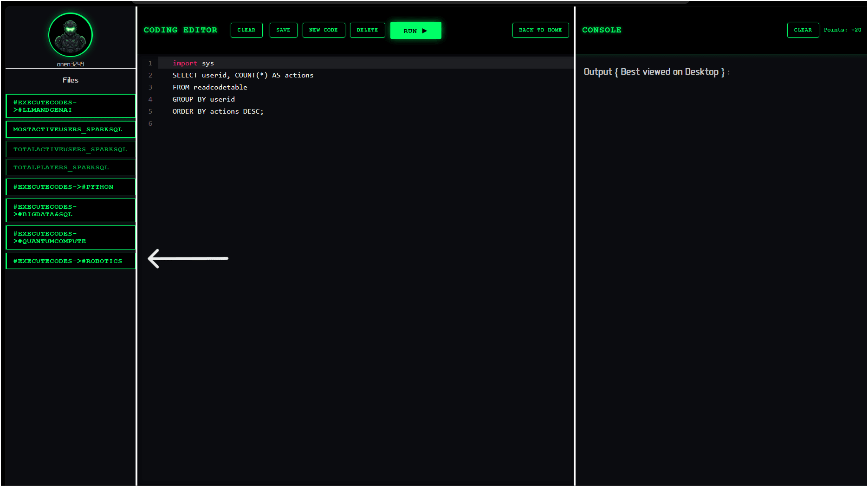Click the onen3249 username label

(71, 64)
